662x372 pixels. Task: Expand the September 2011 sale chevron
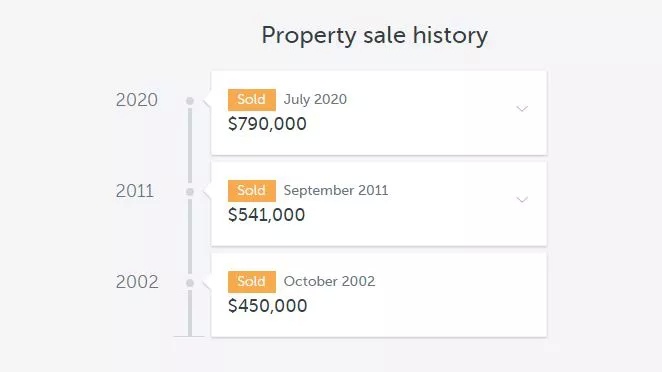point(522,200)
